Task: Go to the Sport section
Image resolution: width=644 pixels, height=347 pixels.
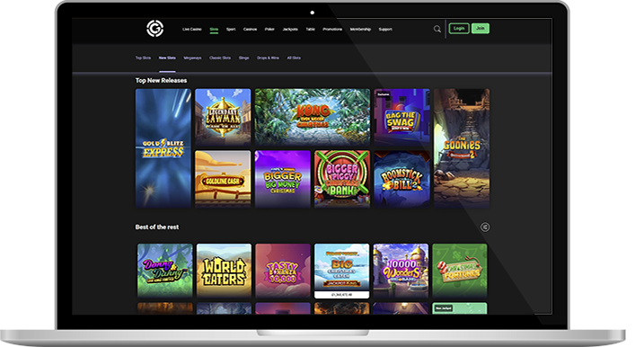Action: pyautogui.click(x=231, y=29)
